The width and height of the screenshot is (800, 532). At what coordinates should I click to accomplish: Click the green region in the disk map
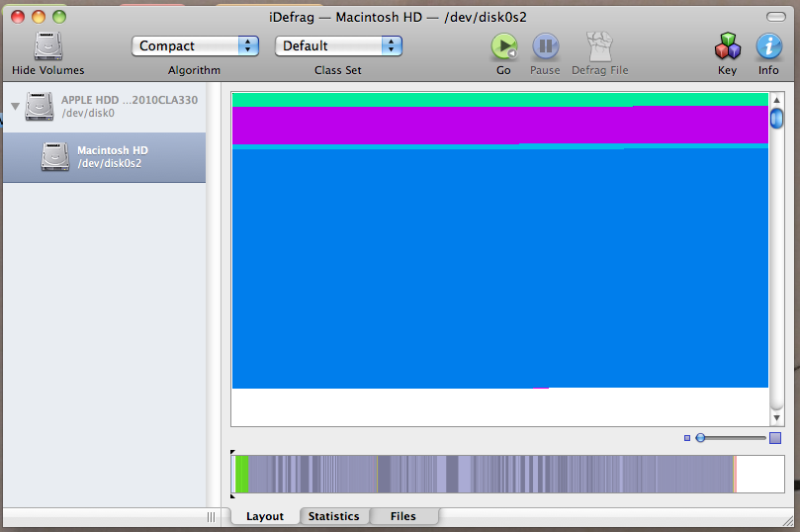pos(500,100)
